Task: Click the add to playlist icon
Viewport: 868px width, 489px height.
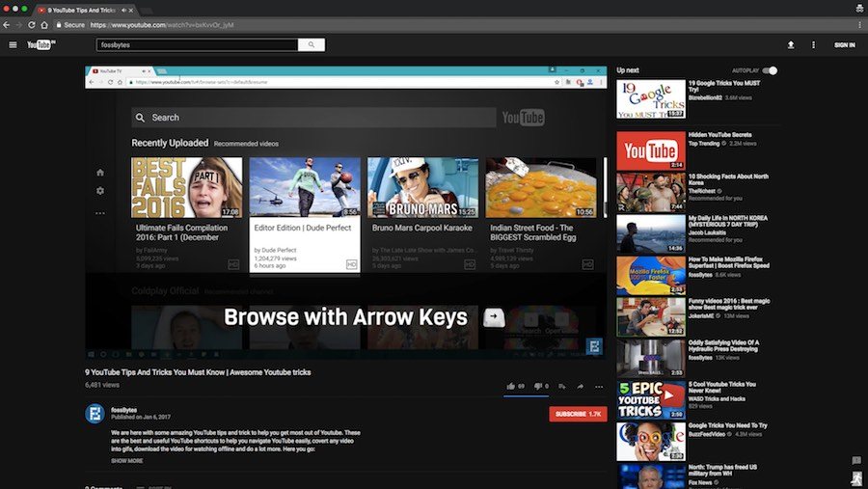Action: pyautogui.click(x=561, y=386)
